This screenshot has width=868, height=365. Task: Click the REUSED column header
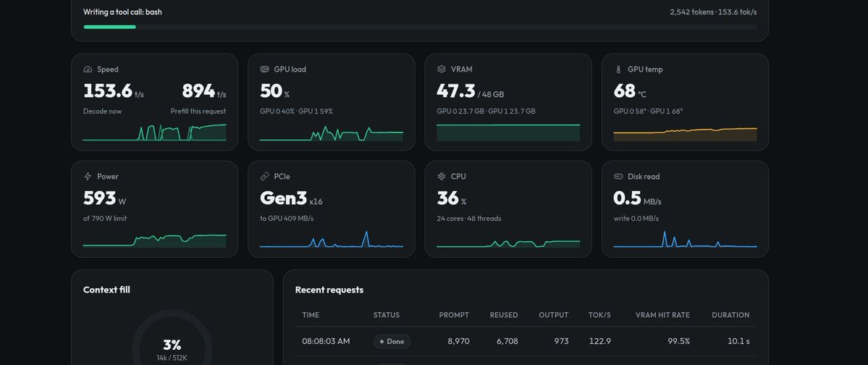click(504, 314)
